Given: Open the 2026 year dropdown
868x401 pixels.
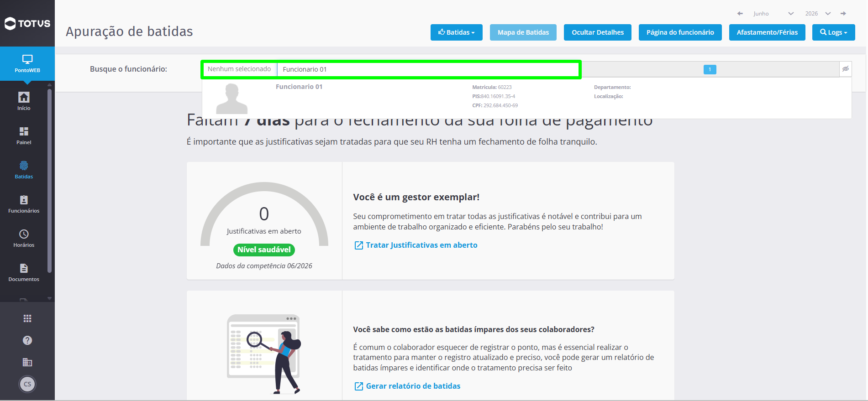Looking at the screenshot, I should [818, 14].
